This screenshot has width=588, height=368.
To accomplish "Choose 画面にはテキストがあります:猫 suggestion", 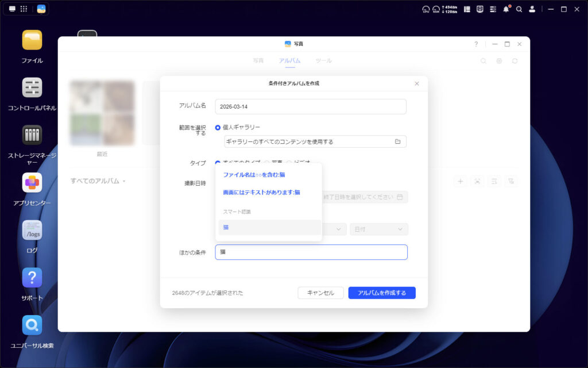I will [x=261, y=193].
